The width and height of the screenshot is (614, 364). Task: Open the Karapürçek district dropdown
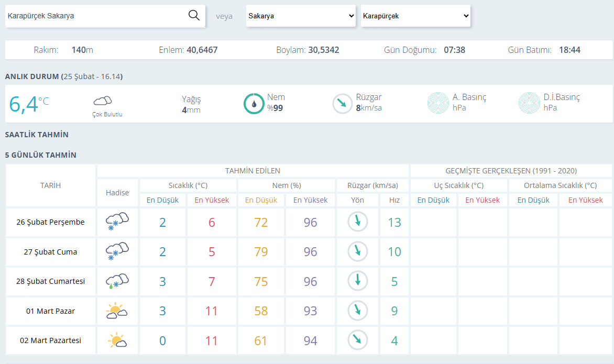(x=415, y=16)
